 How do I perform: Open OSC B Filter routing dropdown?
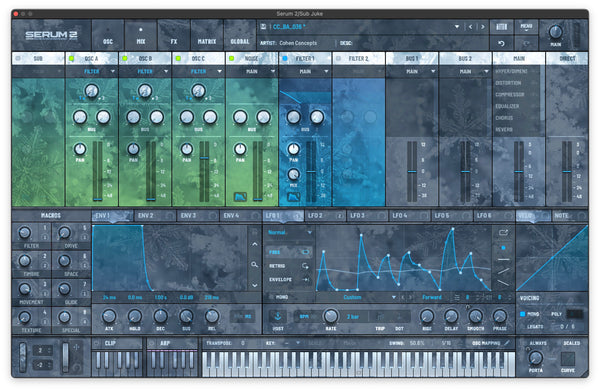[145, 72]
